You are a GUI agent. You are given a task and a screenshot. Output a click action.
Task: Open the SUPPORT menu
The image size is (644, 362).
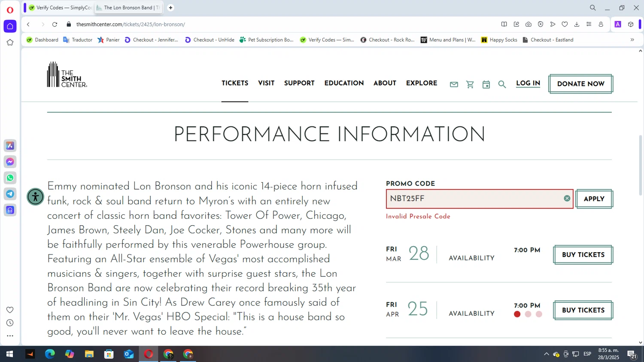click(299, 83)
